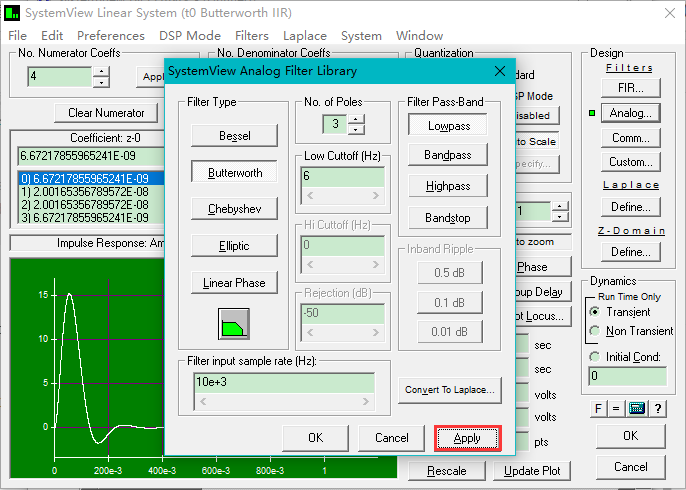Click the Low Cutoff (Hz) input field
686x490 pixels.
[x=343, y=177]
